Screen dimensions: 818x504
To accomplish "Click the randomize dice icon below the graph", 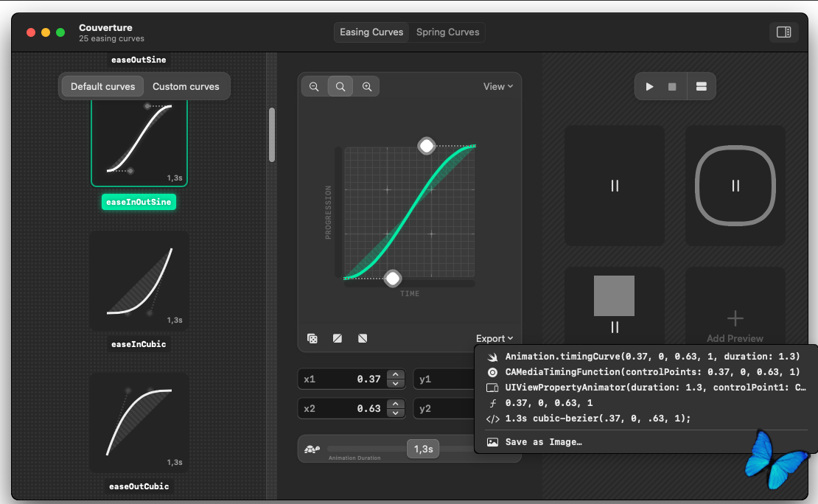I will pyautogui.click(x=312, y=339).
